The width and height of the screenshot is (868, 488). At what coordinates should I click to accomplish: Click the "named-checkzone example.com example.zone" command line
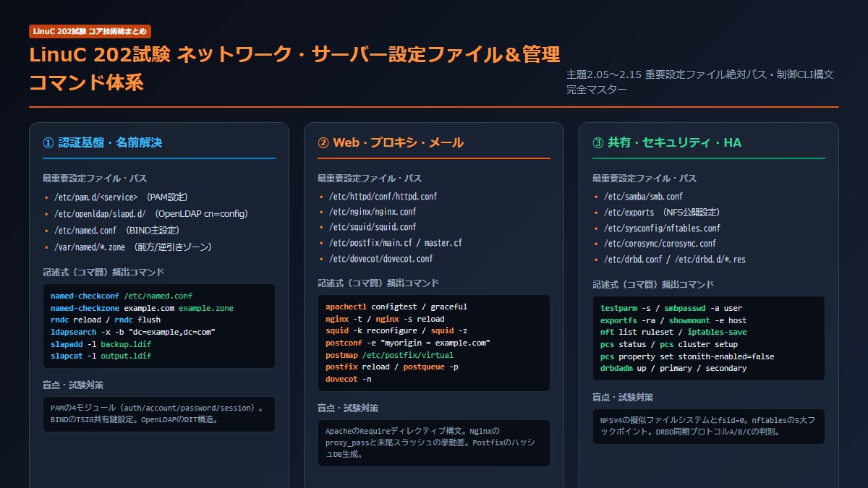(x=142, y=308)
